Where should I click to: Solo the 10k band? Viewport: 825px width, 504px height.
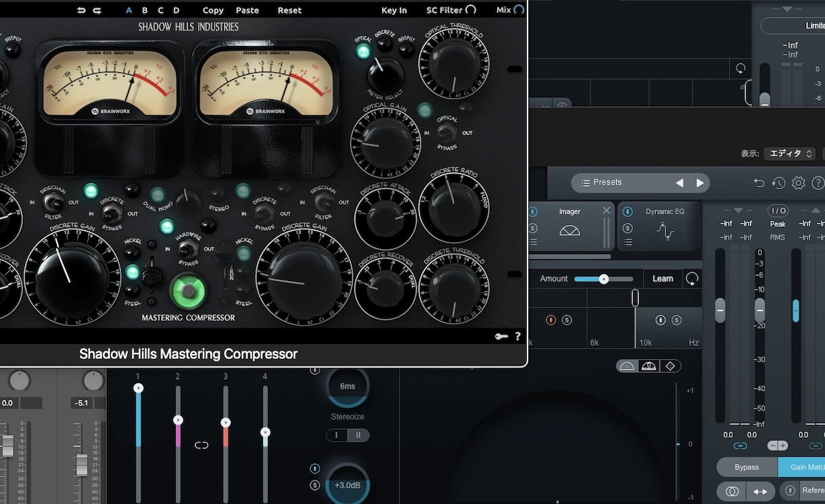pyautogui.click(x=676, y=320)
